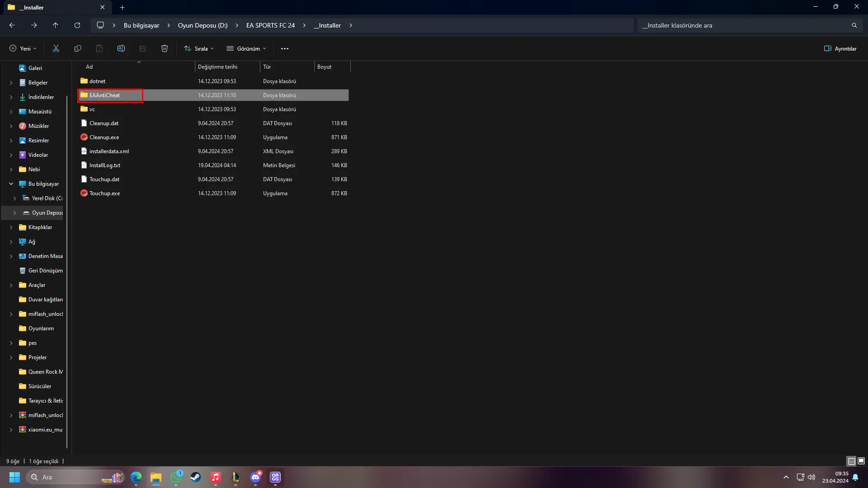Open Microsoft Edge from the taskbar
The image size is (868, 488).
click(136, 477)
